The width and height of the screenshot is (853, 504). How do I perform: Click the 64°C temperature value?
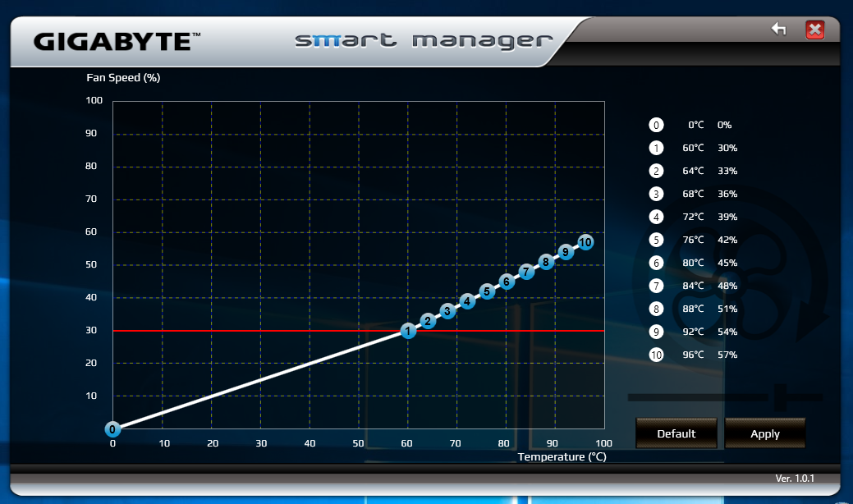coord(693,171)
